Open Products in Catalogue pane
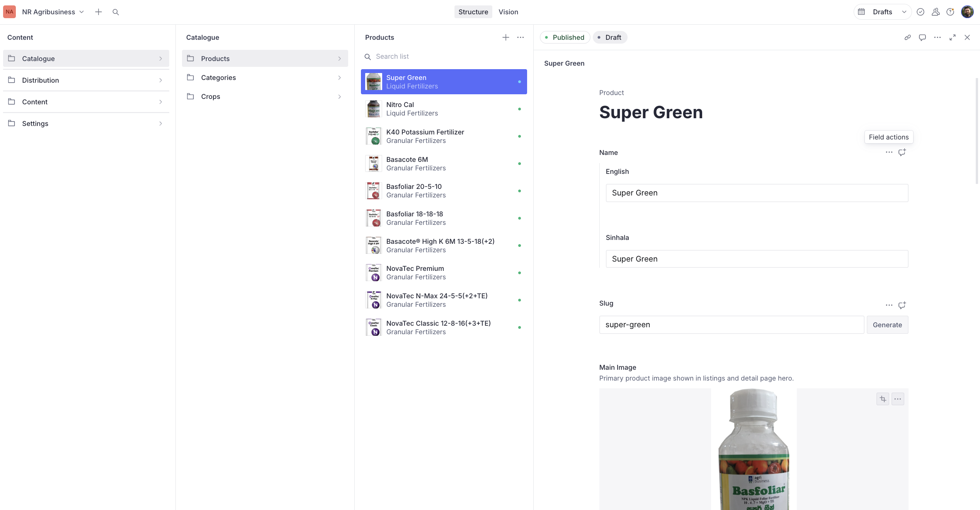 [x=265, y=58]
